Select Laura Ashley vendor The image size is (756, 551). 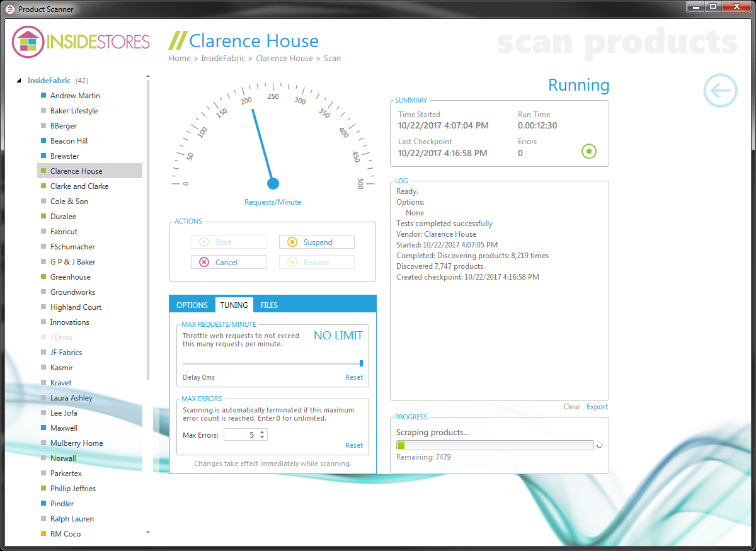[71, 398]
